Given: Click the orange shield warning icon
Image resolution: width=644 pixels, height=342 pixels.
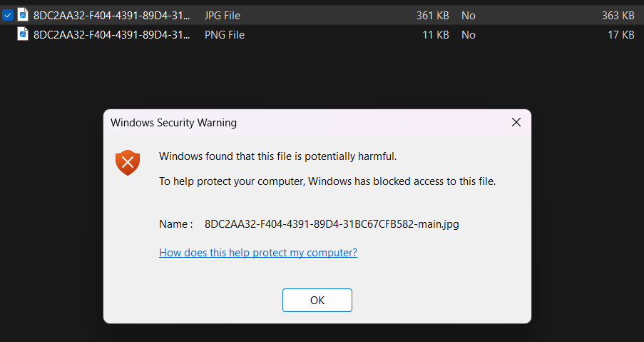Looking at the screenshot, I should tap(128, 163).
